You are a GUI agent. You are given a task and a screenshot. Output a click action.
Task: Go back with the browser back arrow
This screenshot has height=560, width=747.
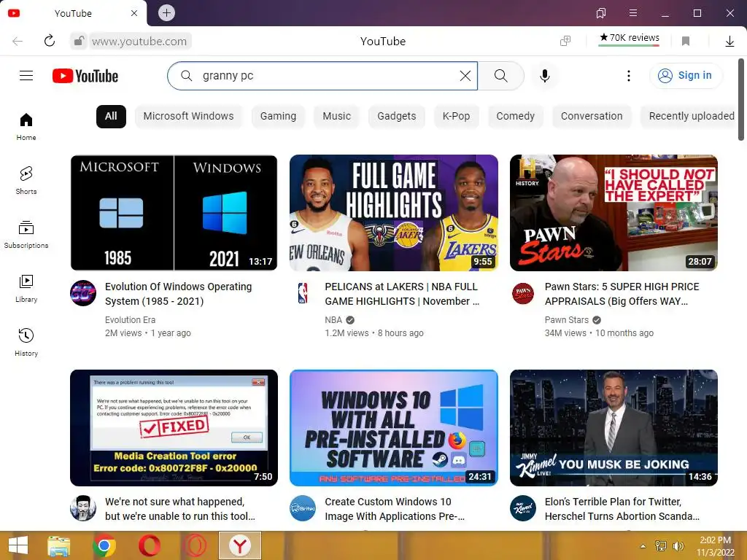[x=18, y=41]
